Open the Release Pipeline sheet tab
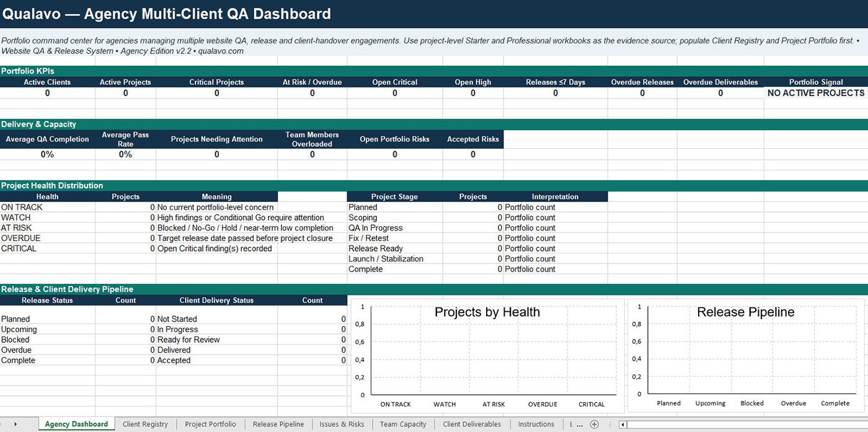 point(278,425)
